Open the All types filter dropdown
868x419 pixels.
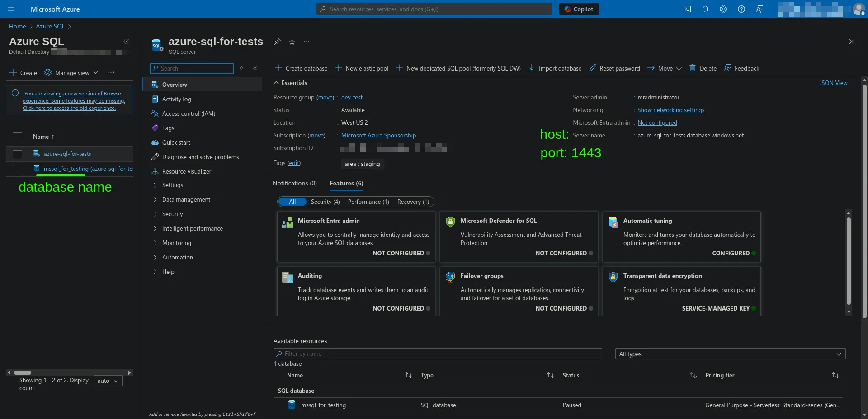coord(730,354)
